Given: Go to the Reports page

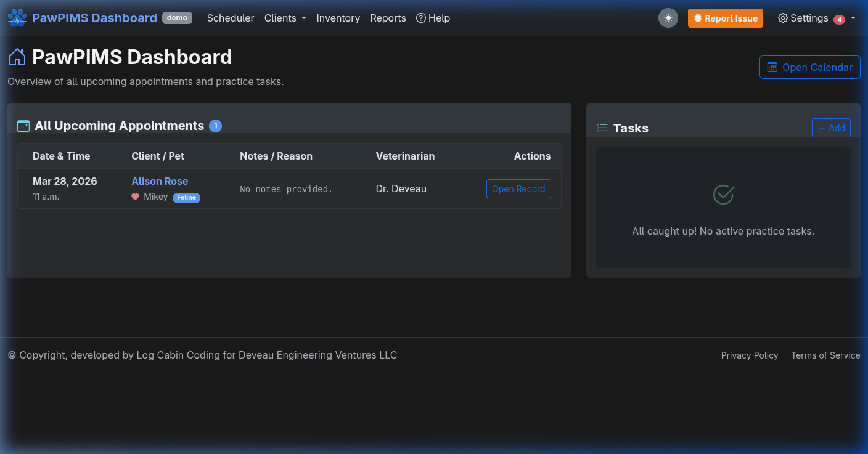Looking at the screenshot, I should tap(388, 18).
